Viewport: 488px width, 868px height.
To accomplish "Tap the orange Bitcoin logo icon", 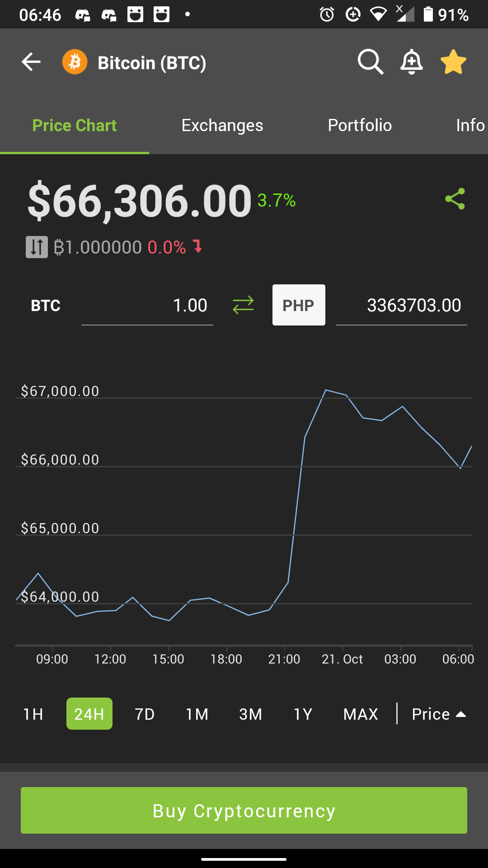I will (x=75, y=62).
